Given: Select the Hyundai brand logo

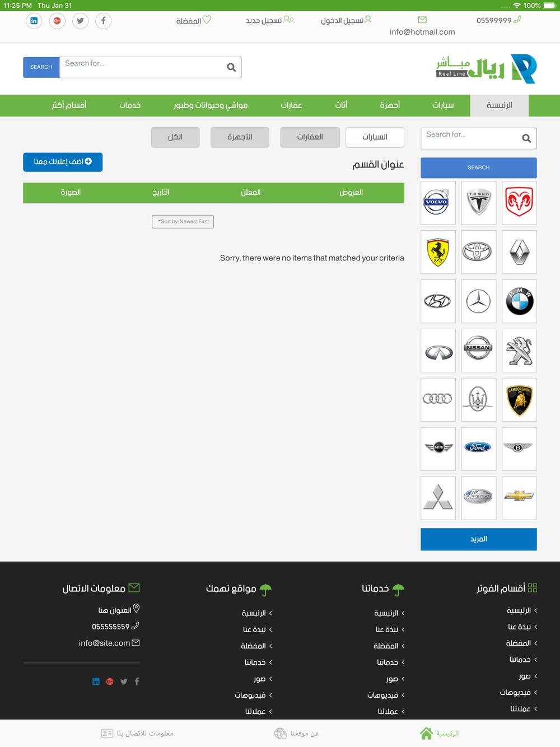Looking at the screenshot, I should coord(438,301).
